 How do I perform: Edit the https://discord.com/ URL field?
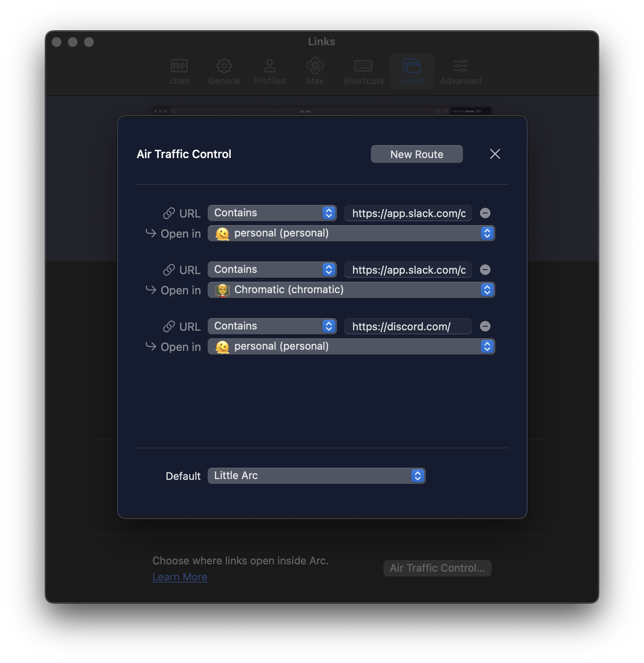[x=408, y=326]
